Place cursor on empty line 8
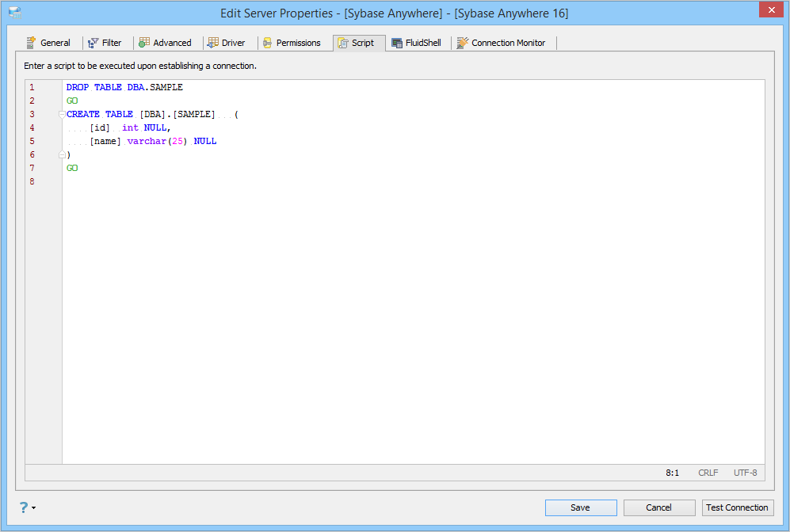 (413, 182)
